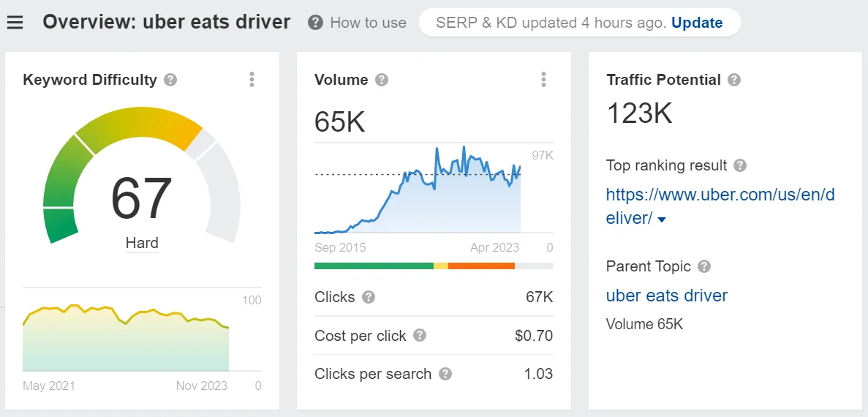Expand the dropdown arrow after the uber.com URL
This screenshot has height=417, width=868.
[x=662, y=220]
